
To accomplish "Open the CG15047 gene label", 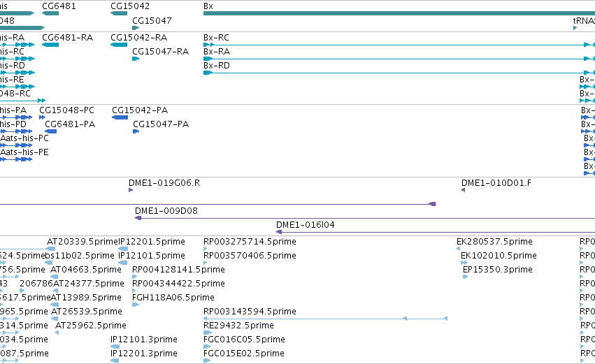I will [152, 20].
